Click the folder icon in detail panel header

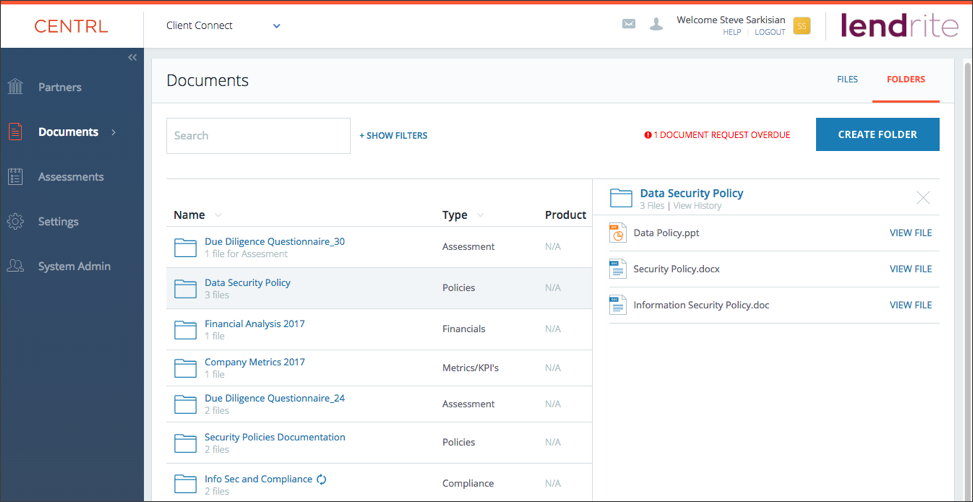[x=621, y=198]
